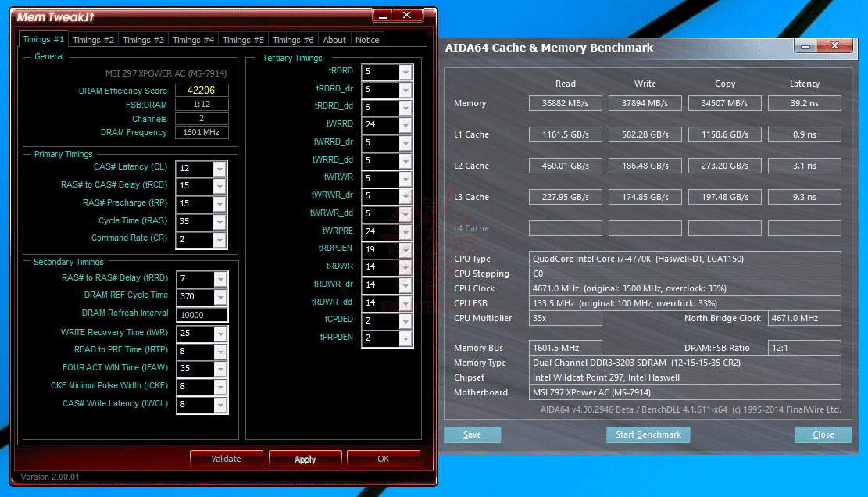Expand the tRDRD dropdown
The height and width of the screenshot is (497, 868).
pyautogui.click(x=405, y=72)
